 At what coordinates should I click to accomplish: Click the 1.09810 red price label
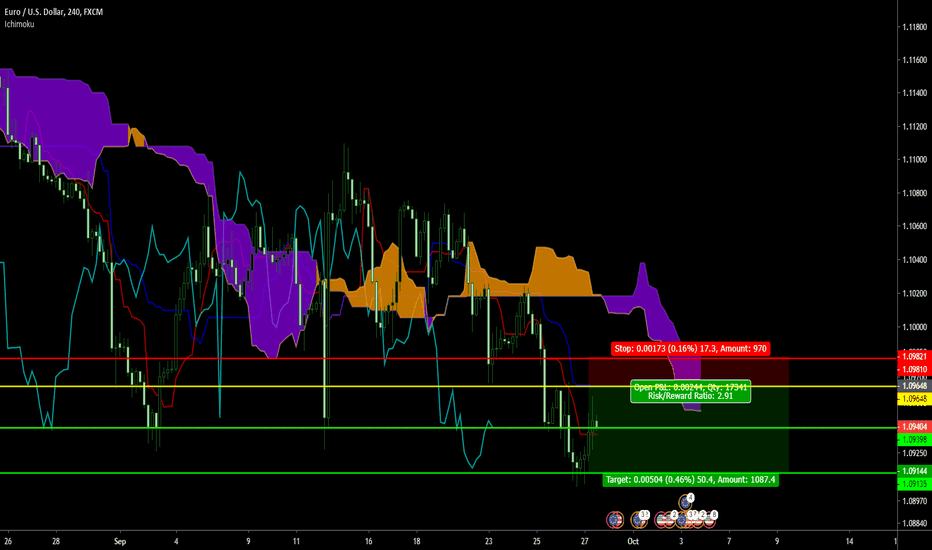click(x=914, y=369)
